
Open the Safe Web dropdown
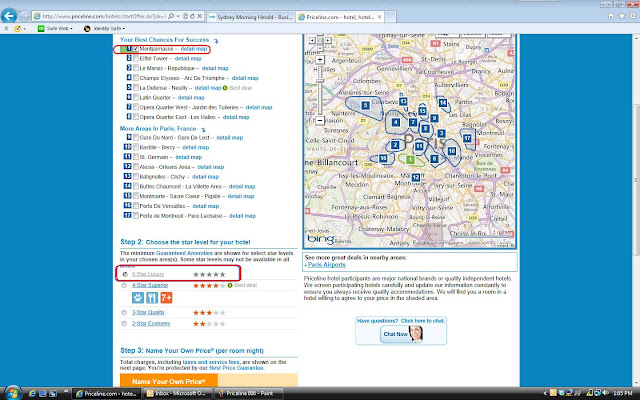pyautogui.click(x=55, y=29)
